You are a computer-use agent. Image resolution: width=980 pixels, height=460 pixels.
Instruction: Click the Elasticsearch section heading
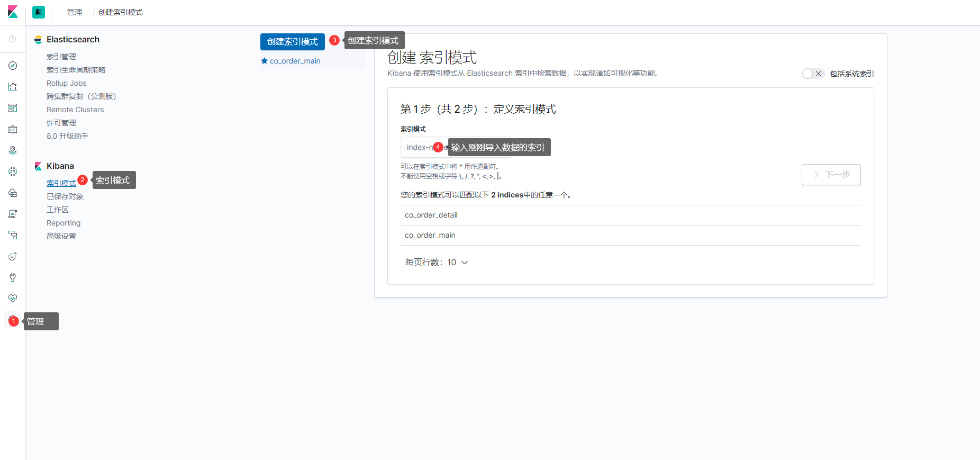point(73,40)
